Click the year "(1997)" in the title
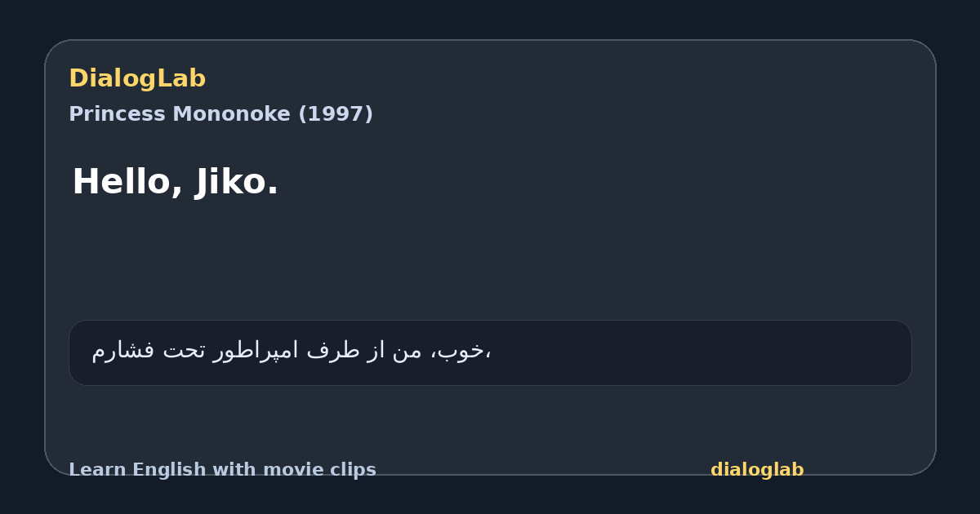Screen dimensions: 980x514 point(336,114)
